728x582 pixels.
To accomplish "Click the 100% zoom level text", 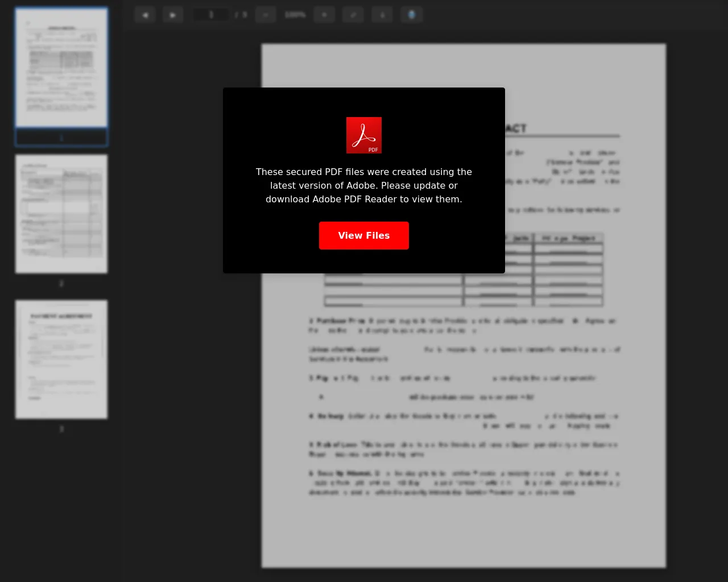I will pos(295,15).
